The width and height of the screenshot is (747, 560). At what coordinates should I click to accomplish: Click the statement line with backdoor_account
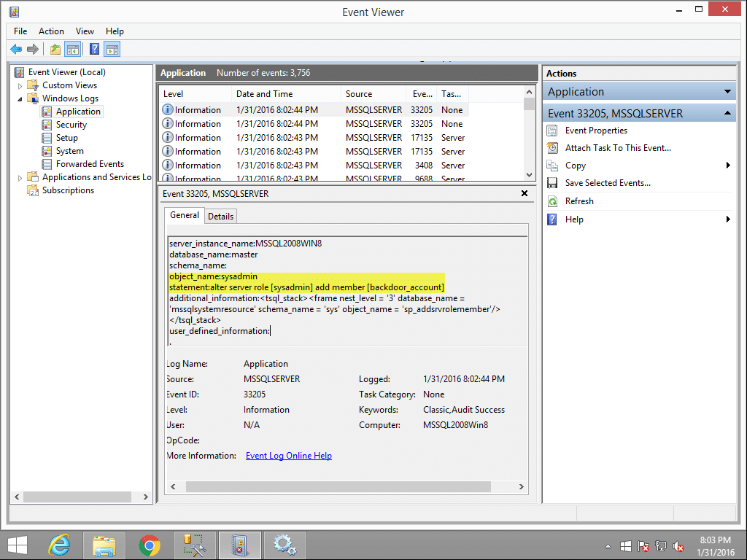tap(307, 287)
